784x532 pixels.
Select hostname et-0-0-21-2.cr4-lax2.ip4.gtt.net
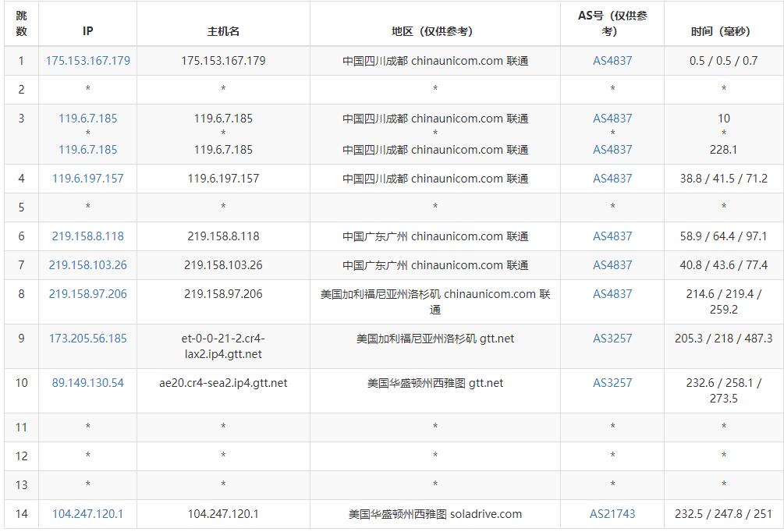point(224,346)
